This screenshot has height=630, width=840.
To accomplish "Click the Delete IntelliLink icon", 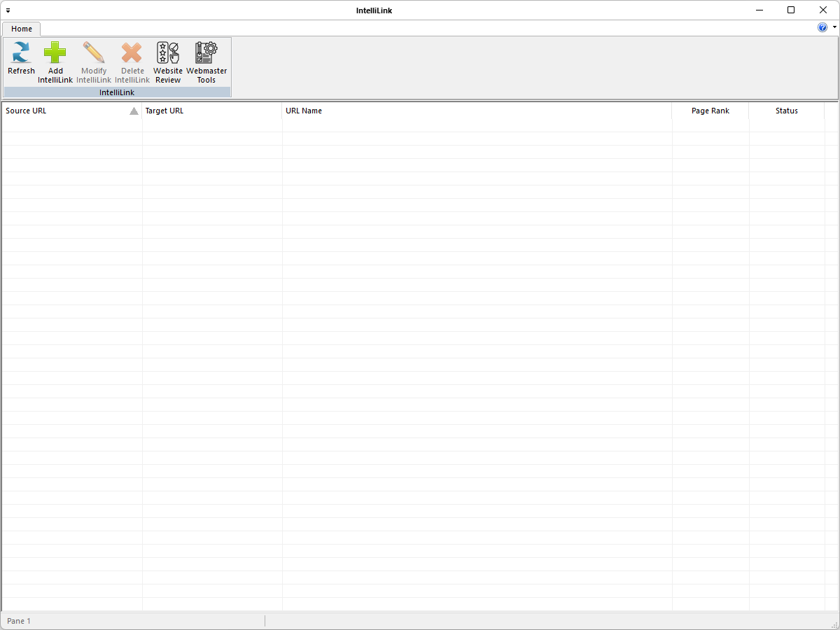I will 132,53.
